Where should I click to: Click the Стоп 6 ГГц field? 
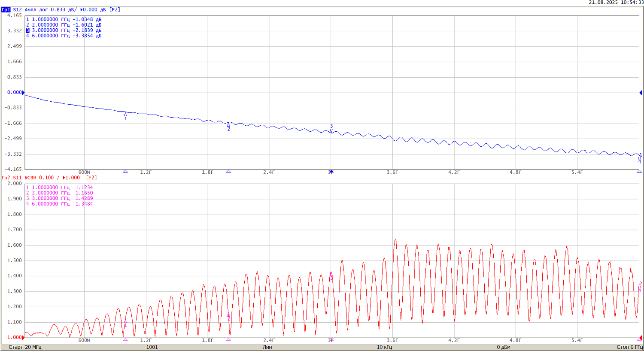pos(629,347)
